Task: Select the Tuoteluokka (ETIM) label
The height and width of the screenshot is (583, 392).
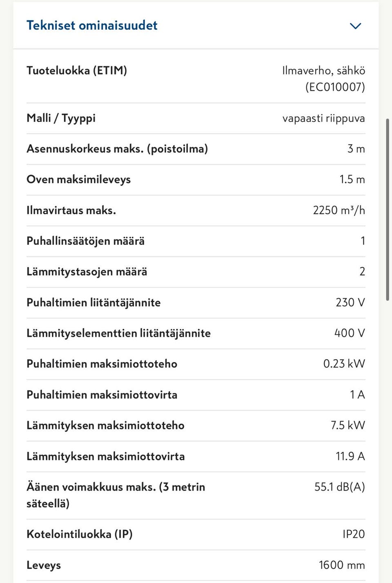Action: coord(77,70)
